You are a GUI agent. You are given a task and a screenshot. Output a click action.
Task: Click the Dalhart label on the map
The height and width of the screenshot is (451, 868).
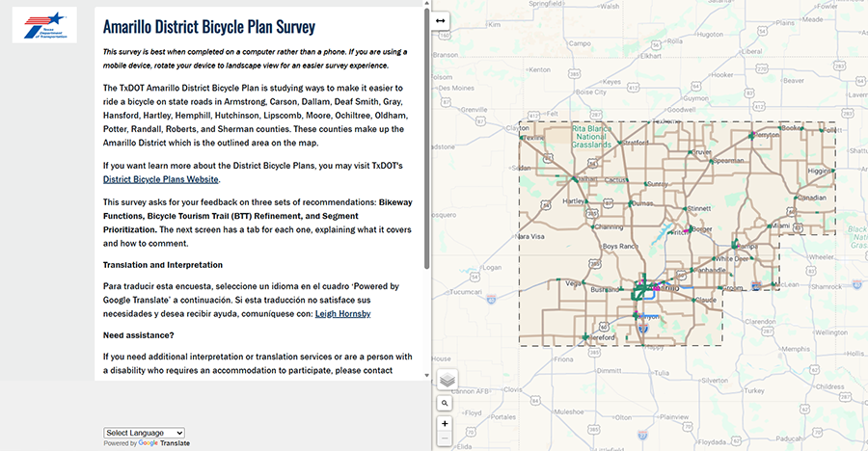pyautogui.click(x=588, y=179)
